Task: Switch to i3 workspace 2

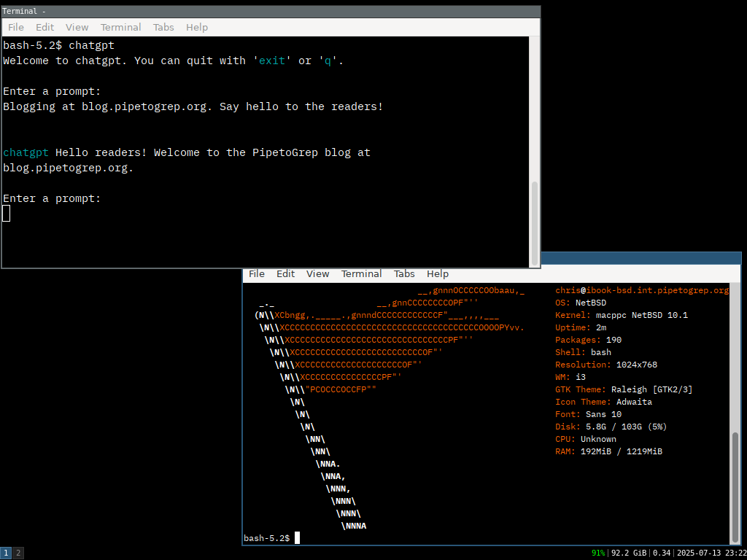Action: [x=18, y=553]
